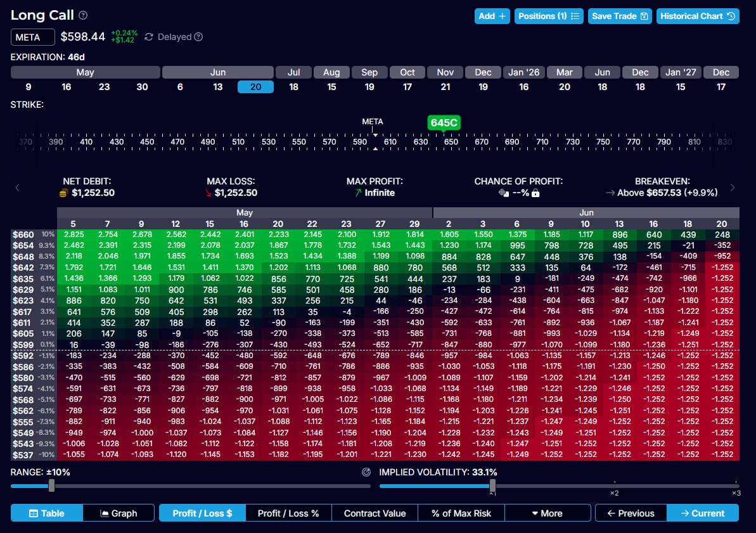The height and width of the screenshot is (533, 756).
Task: Toggle Profit / Loss % display mode
Action: tap(288, 513)
